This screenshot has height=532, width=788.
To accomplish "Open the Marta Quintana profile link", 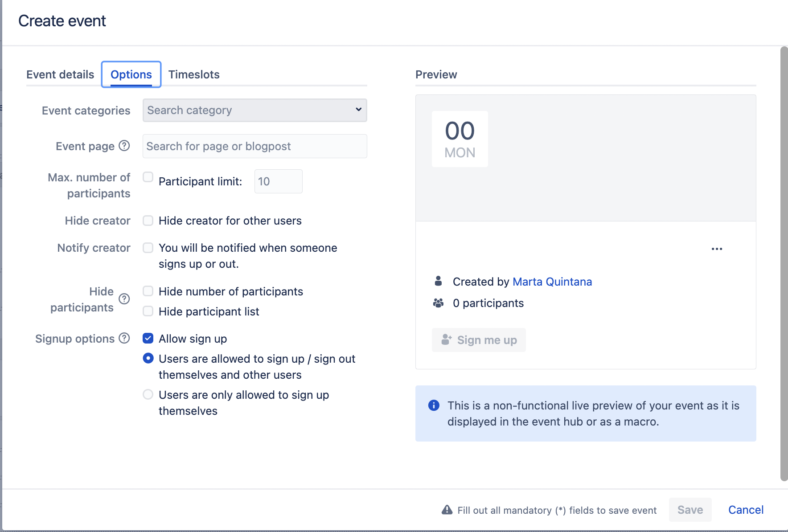I will (552, 282).
